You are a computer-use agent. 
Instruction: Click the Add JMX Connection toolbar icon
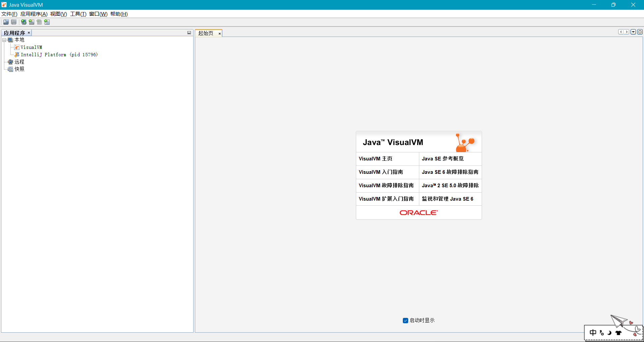tap(32, 22)
